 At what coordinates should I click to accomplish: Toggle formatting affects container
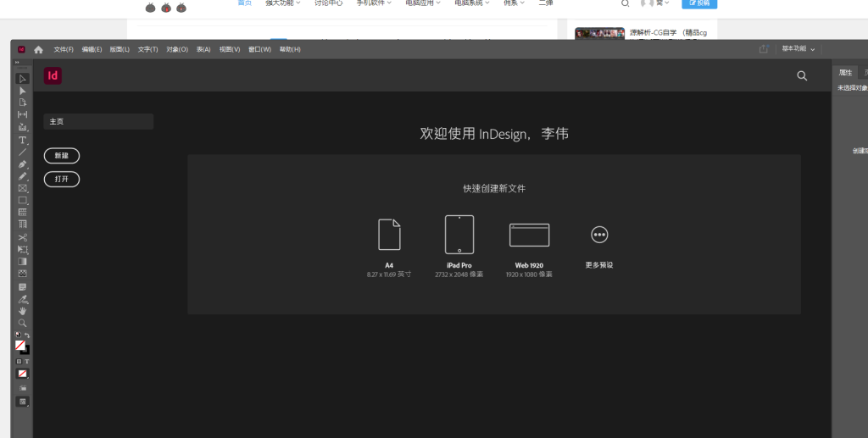pos(19,361)
